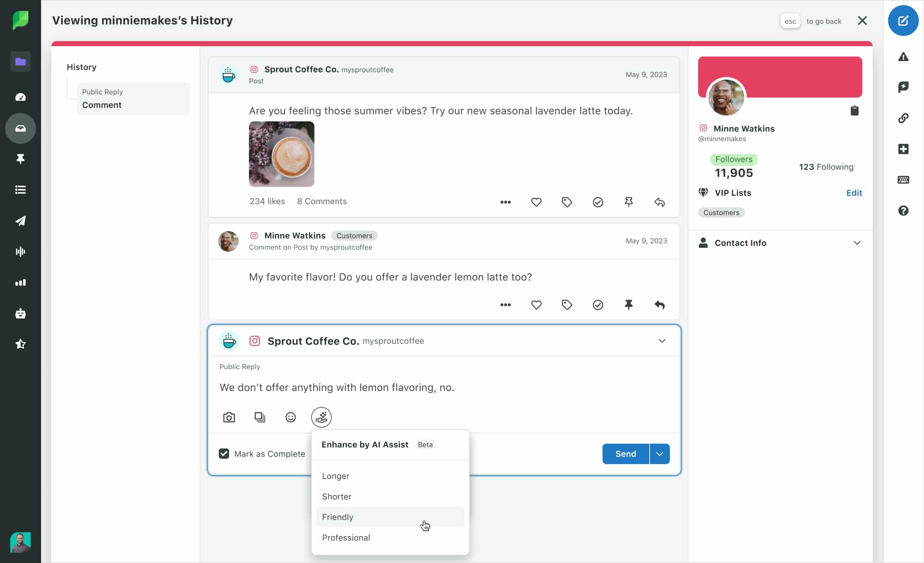Like Minne Watkins' comment with the heart icon
This screenshot has height=563, width=924.
536,305
